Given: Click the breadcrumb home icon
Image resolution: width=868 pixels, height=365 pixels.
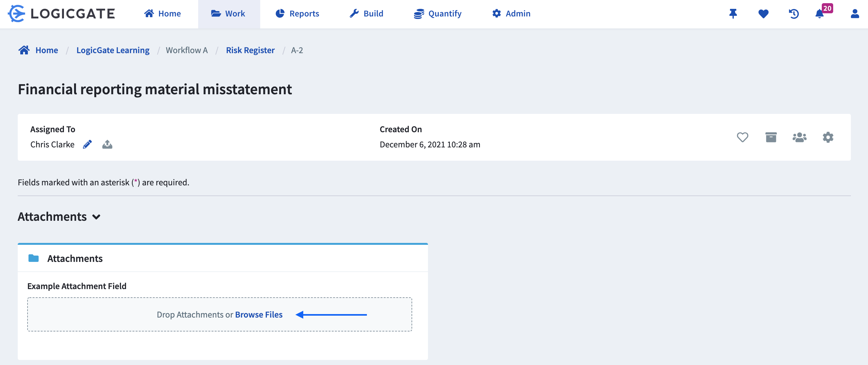Looking at the screenshot, I should (24, 50).
